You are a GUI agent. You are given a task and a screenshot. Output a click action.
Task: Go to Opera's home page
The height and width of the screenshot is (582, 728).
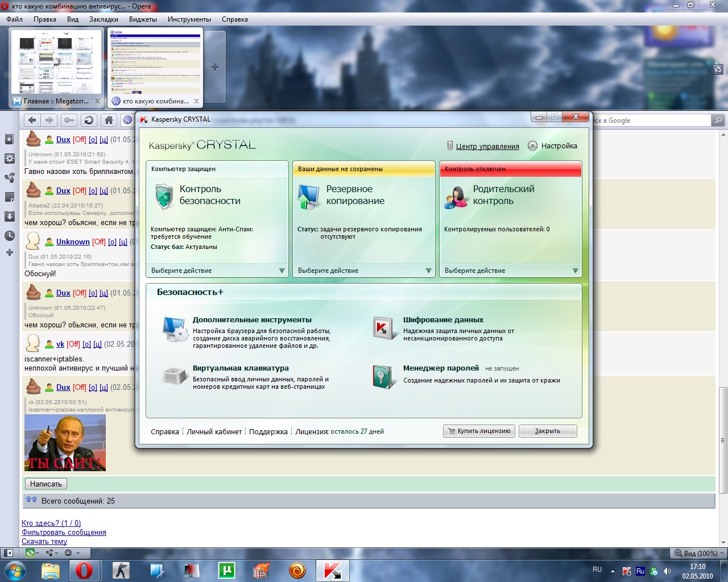(x=109, y=120)
